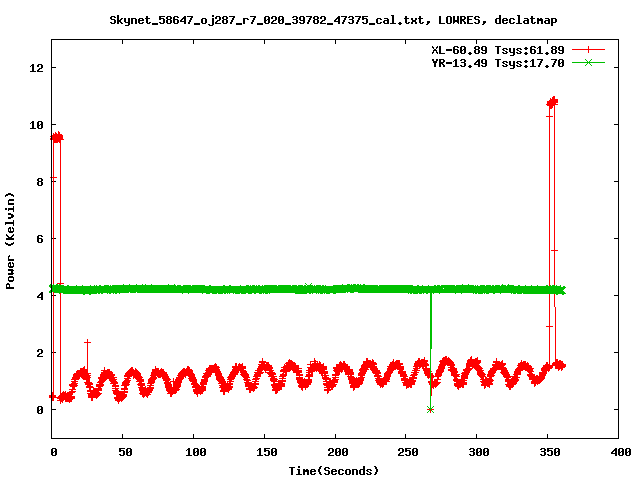Viewport: 640px width, 480px height.
Task: Click the red line sample in legend
Action: tap(590, 49)
